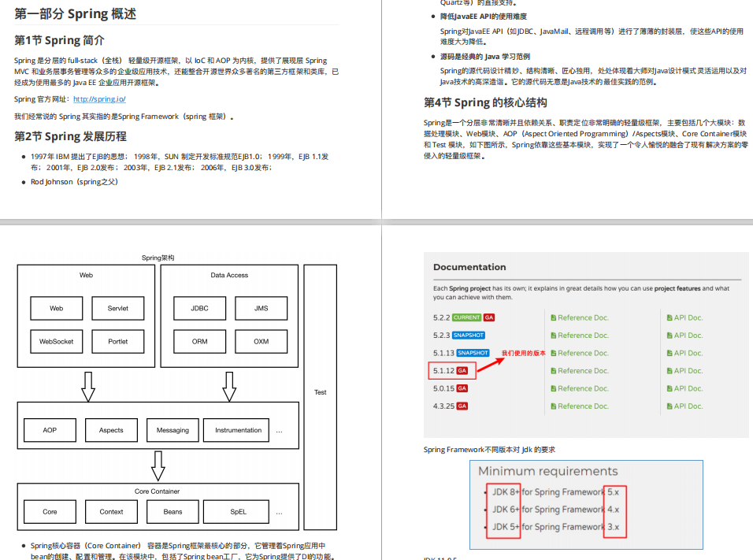
Task: Click the Beans box in Core Container
Action: click(172, 512)
